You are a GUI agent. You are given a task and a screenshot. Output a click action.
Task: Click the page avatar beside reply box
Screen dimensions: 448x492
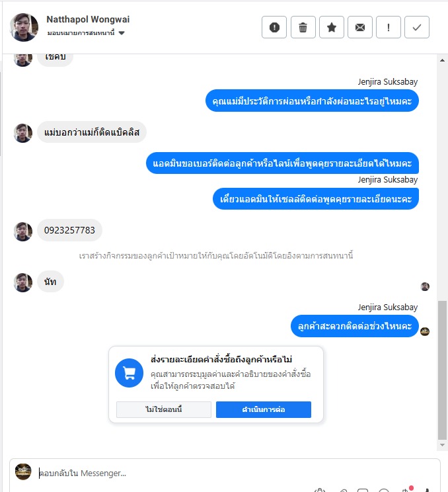coord(23,471)
